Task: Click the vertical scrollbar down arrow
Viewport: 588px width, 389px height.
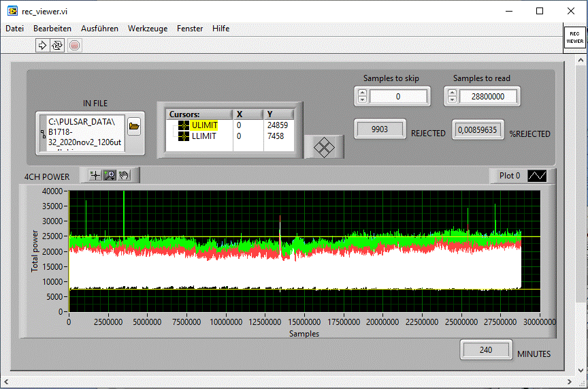Action: (x=581, y=370)
